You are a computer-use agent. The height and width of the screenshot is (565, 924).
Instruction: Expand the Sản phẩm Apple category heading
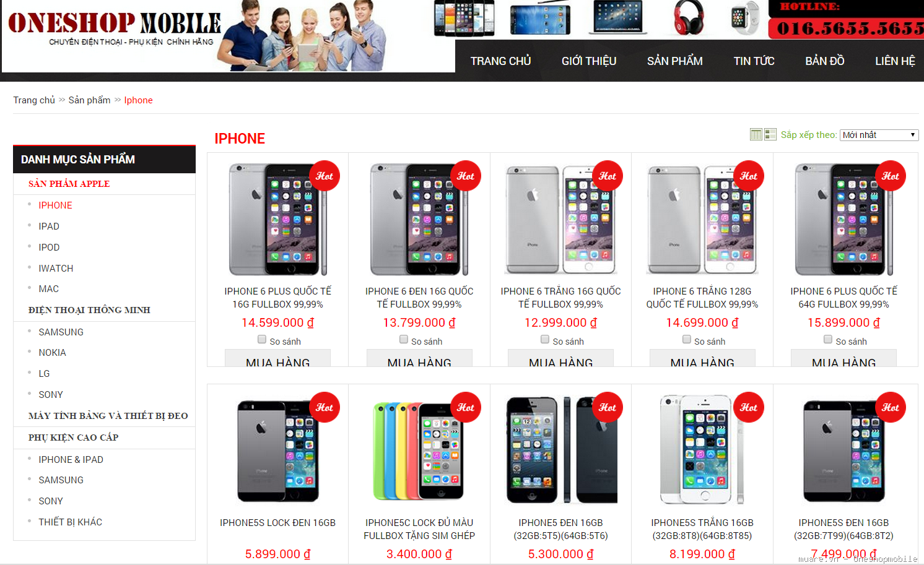[69, 184]
